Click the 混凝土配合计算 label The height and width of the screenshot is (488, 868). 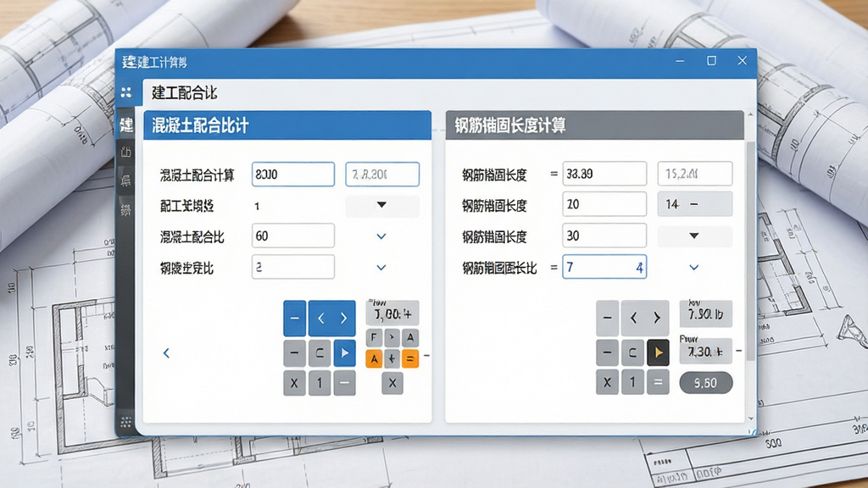pos(198,175)
